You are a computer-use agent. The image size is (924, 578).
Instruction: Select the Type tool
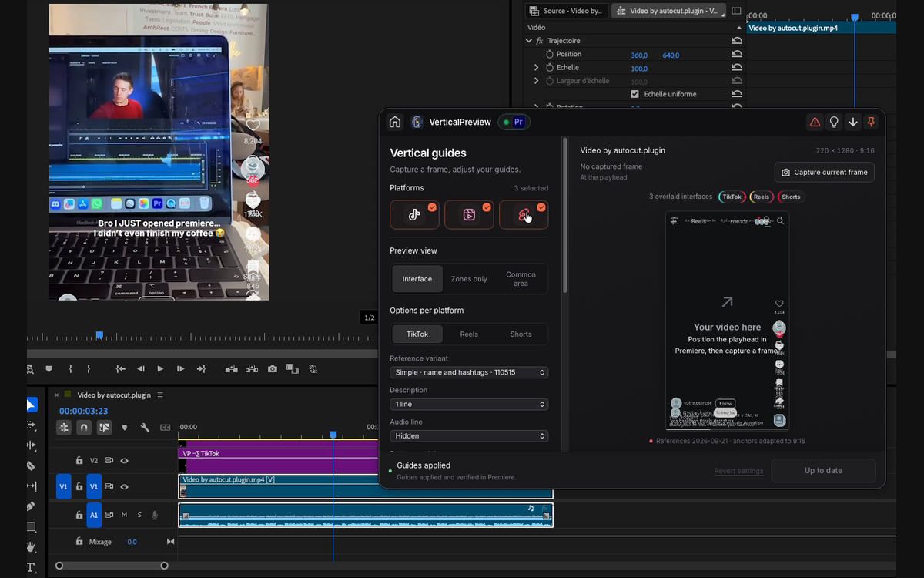[x=32, y=568]
